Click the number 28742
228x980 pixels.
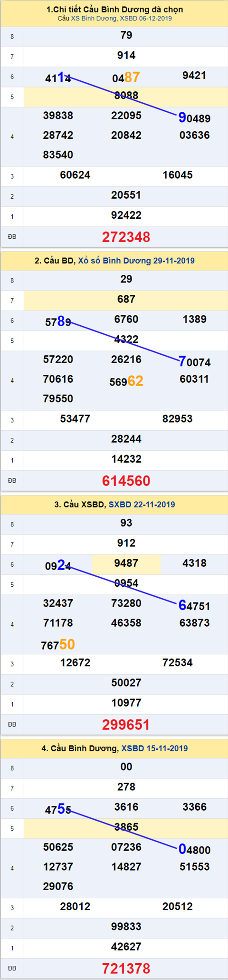pyautogui.click(x=58, y=135)
